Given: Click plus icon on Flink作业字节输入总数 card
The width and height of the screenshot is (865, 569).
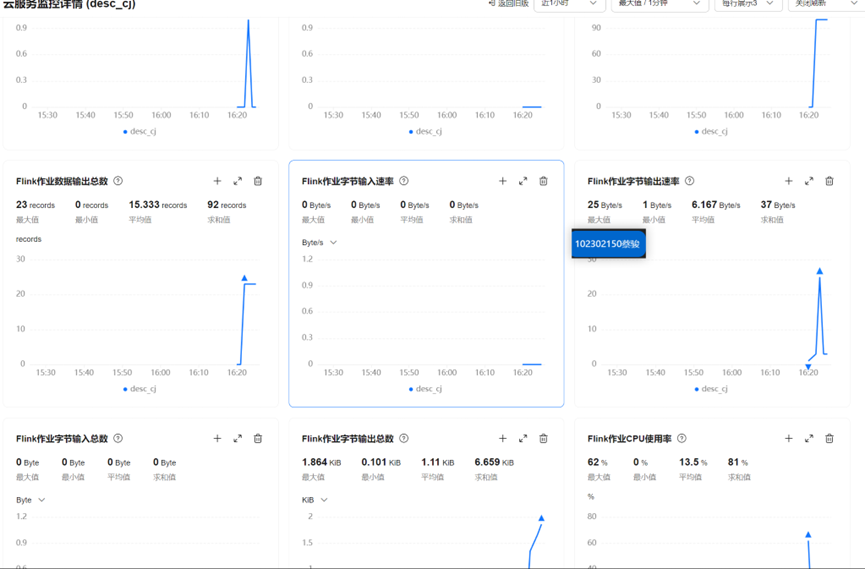Looking at the screenshot, I should [217, 438].
